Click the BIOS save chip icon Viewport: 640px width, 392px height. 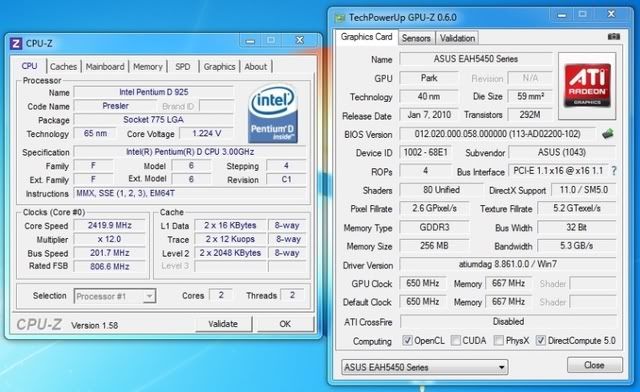click(607, 134)
